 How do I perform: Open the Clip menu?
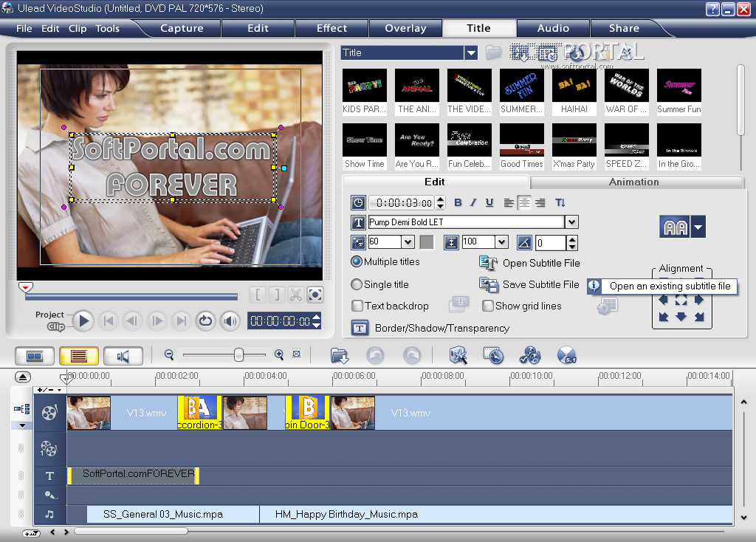(78, 29)
